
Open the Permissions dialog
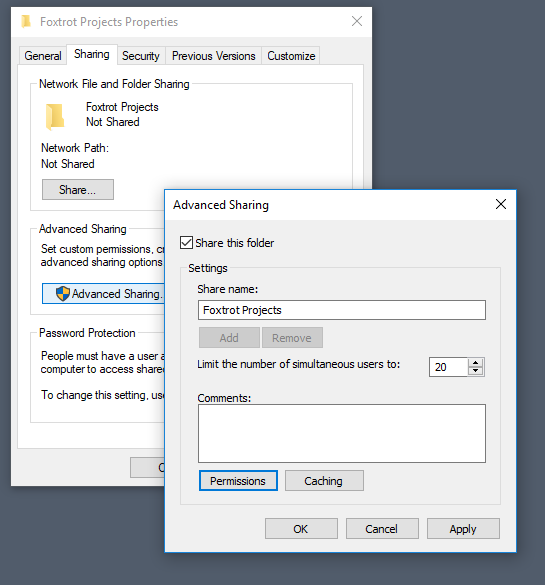238,481
